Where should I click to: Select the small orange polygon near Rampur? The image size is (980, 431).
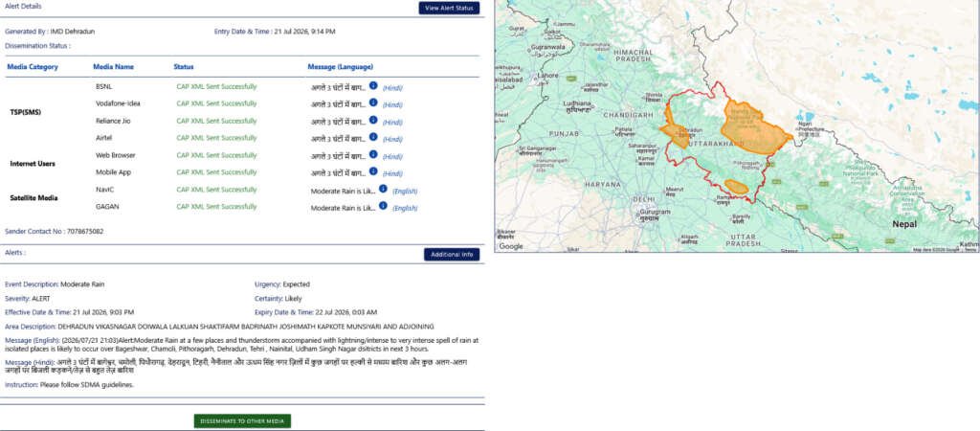pos(736,187)
